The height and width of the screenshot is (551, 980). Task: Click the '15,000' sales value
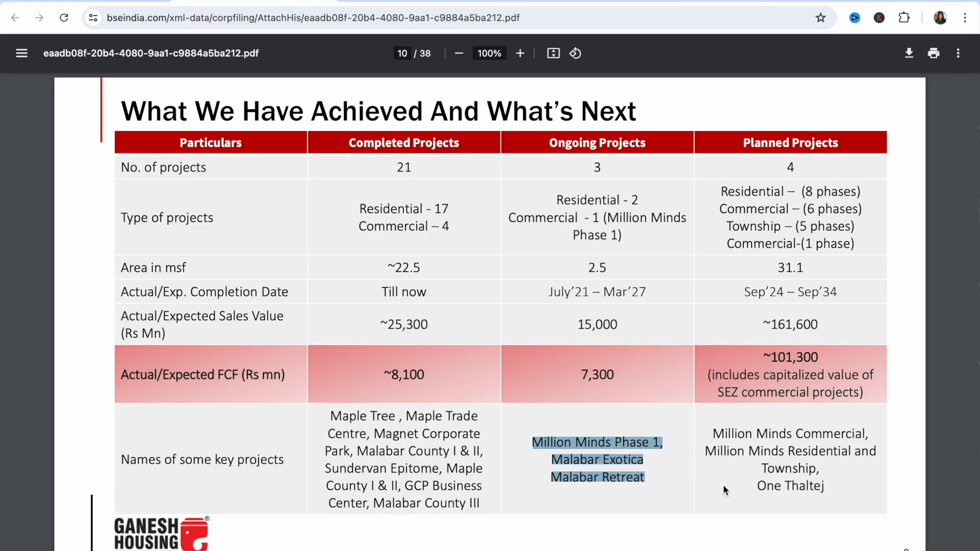click(597, 324)
